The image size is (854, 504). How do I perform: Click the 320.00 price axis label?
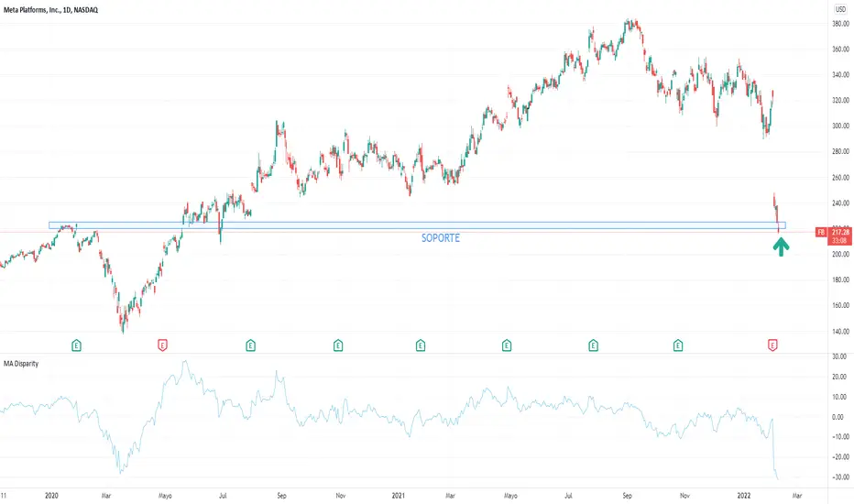(x=840, y=101)
